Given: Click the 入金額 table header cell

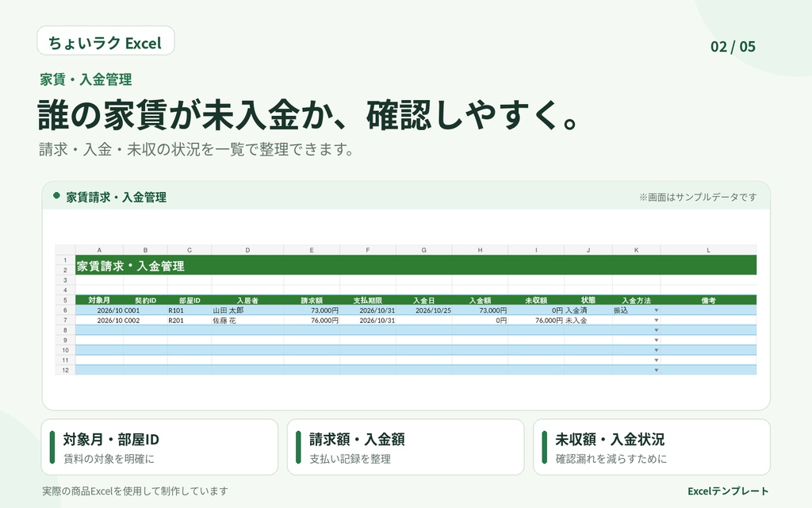Looking at the screenshot, I should tap(480, 300).
